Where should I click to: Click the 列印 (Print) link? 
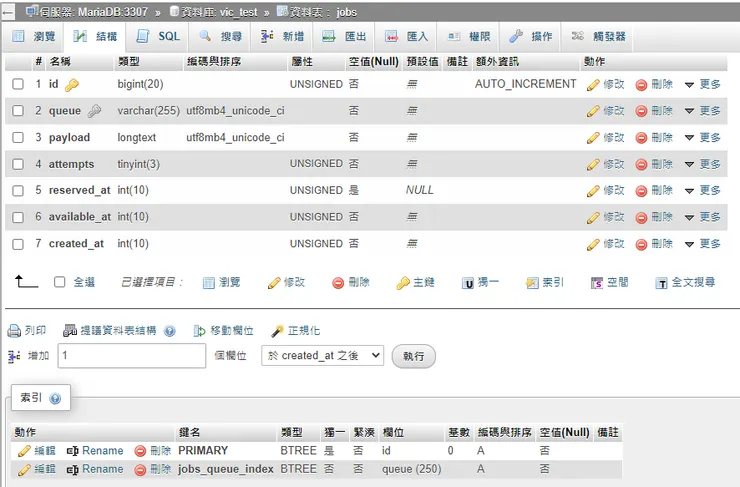pyautogui.click(x=27, y=331)
